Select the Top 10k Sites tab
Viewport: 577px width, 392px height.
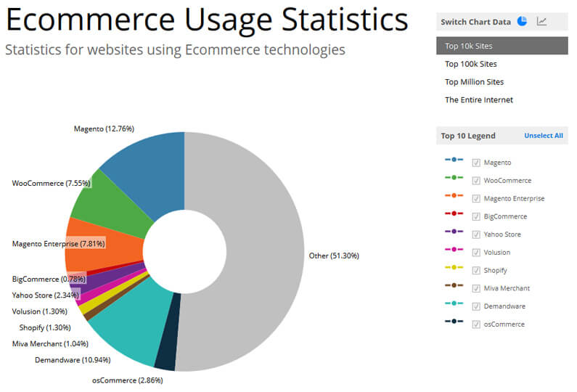click(502, 46)
